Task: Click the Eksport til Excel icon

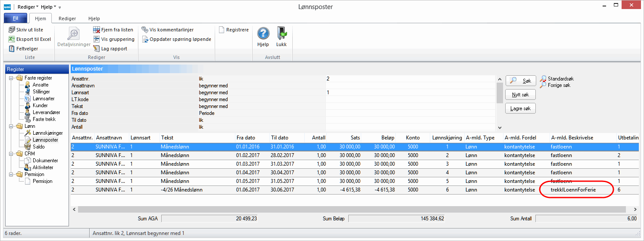Action: [x=12, y=39]
